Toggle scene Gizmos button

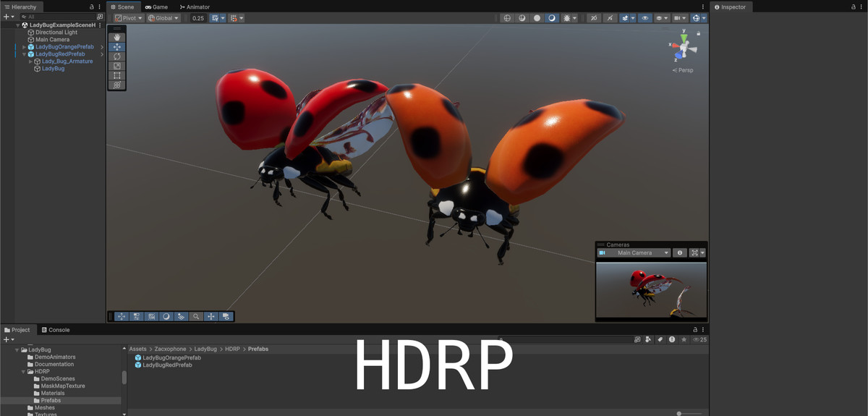696,18
